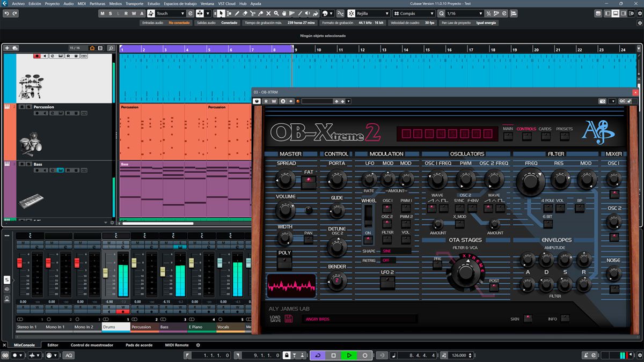Viewport: 644px width, 362px height.
Task: Toggle the mod wheel ON switch
Action: 368,240
